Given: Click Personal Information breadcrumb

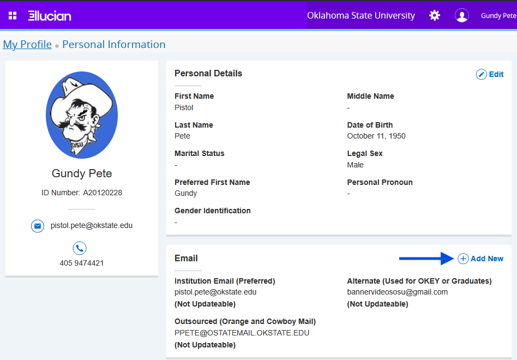Looking at the screenshot, I should (x=114, y=44).
